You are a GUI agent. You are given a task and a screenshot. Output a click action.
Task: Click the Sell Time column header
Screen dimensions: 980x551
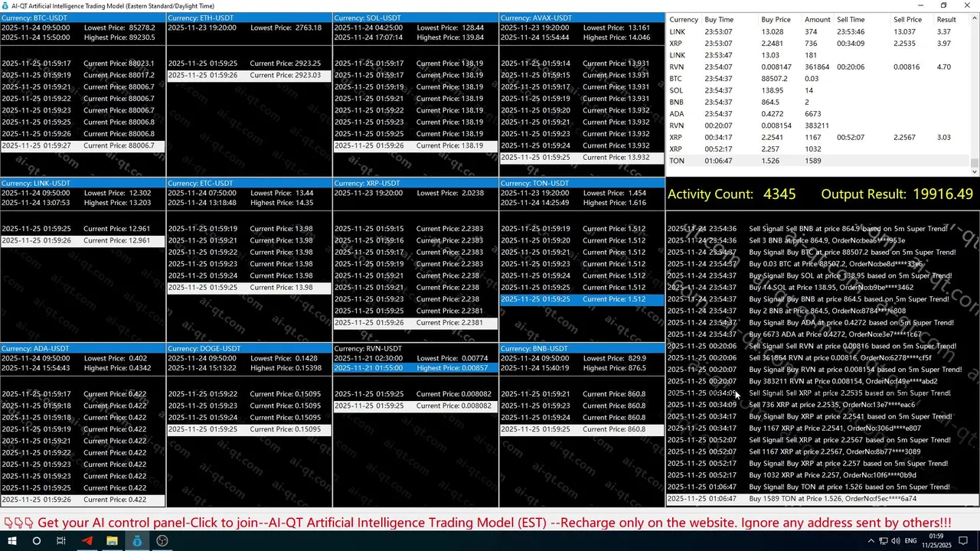click(x=851, y=19)
